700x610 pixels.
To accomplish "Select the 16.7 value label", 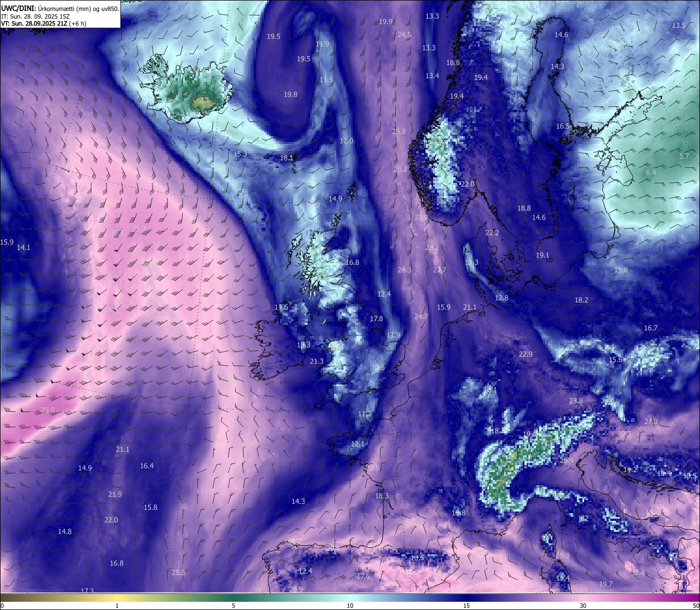I will (x=651, y=328).
